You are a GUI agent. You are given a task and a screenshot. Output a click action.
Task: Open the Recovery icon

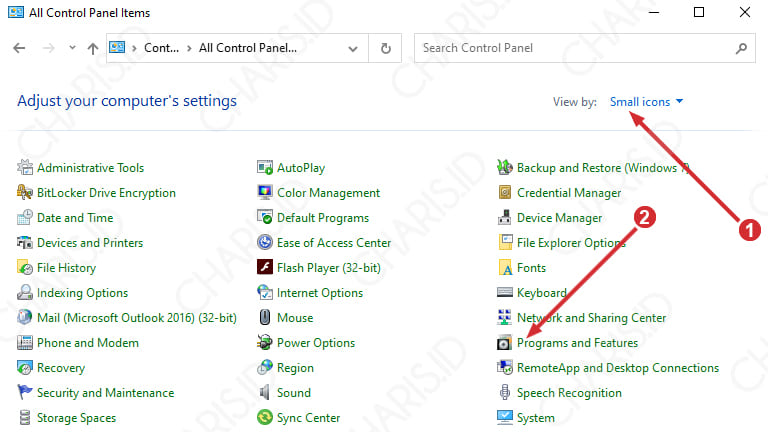(x=25, y=367)
